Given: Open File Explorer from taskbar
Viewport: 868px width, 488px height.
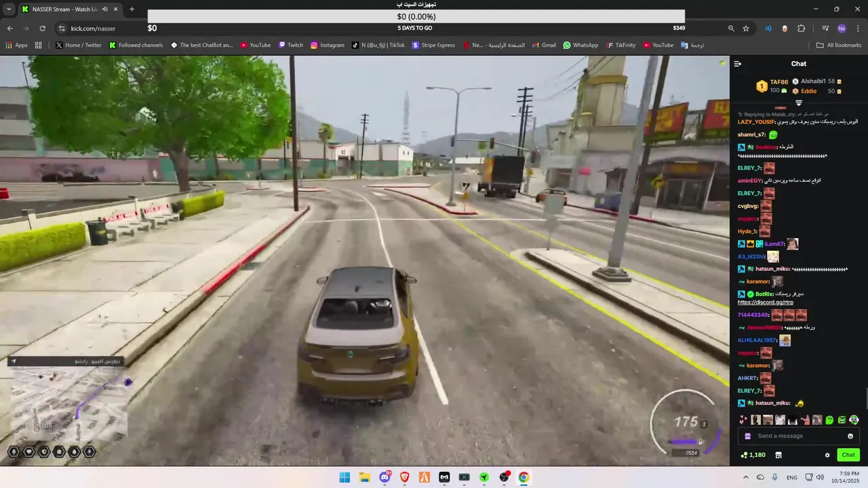Looking at the screenshot, I should [x=364, y=477].
